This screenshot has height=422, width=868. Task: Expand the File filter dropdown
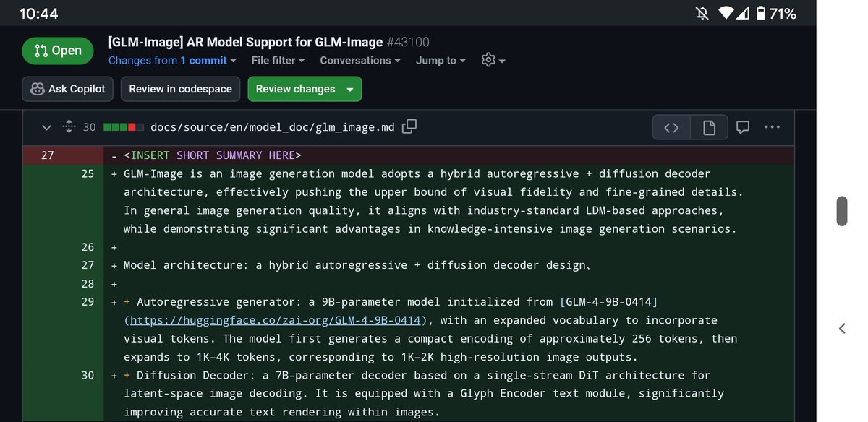coord(278,61)
